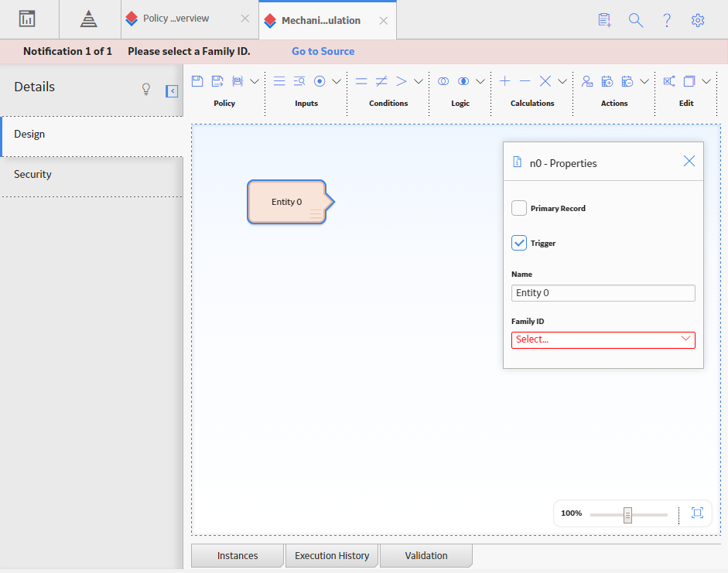Open the dashboard icon in the top bar
The height and width of the screenshot is (573, 728).
27,19
